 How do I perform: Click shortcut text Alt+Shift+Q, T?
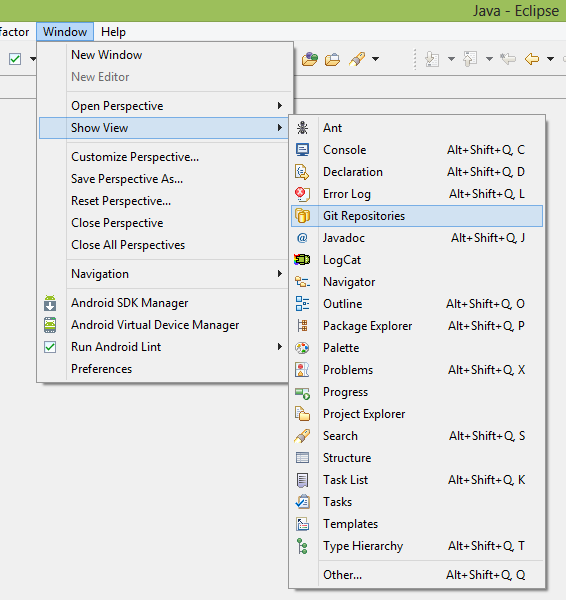pos(487,546)
